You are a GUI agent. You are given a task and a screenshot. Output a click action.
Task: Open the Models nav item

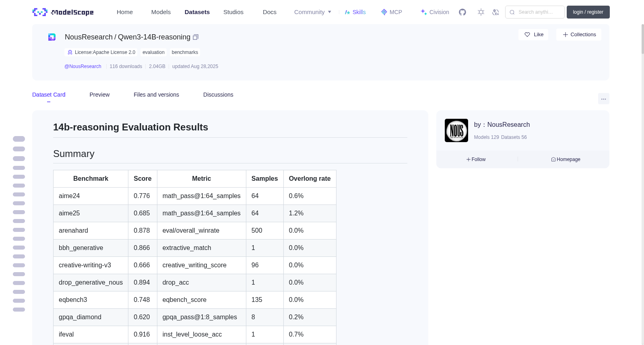(x=161, y=12)
